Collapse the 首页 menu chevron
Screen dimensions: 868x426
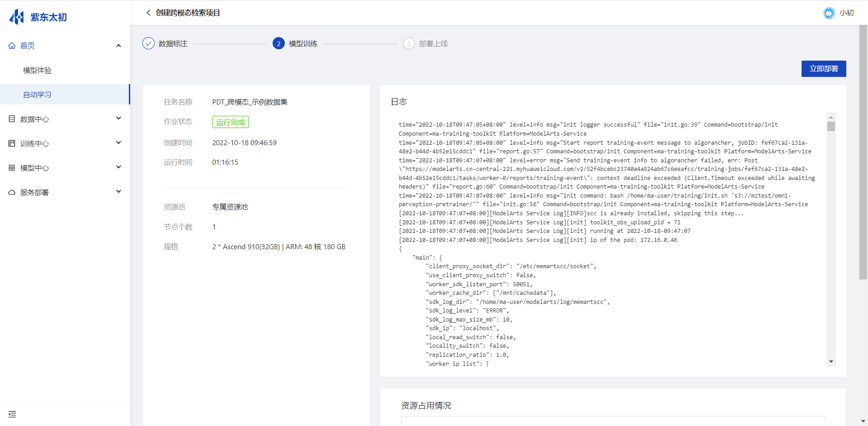[x=118, y=45]
